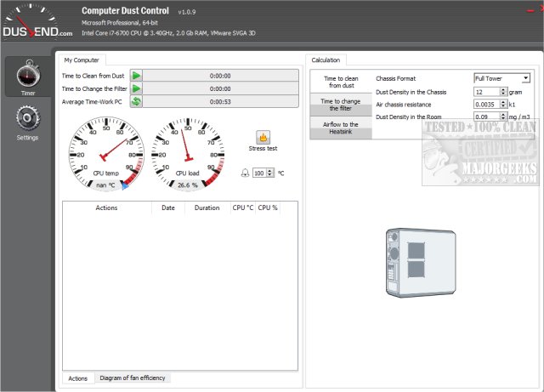Viewport: 544px width, 392px height.
Task: Adjust Dust Density in the Room stepper
Action: click(x=504, y=116)
